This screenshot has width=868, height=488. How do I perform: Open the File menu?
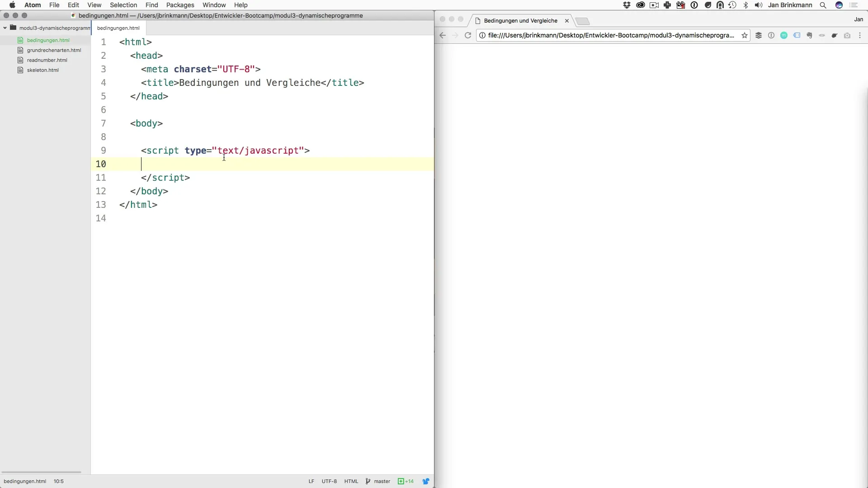(54, 5)
